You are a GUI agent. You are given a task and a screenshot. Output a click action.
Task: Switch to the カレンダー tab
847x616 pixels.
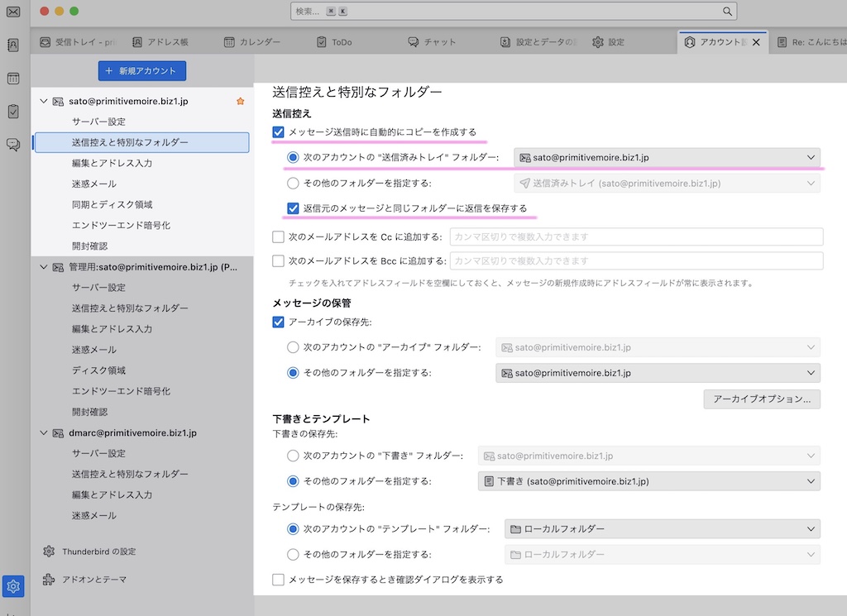point(253,42)
